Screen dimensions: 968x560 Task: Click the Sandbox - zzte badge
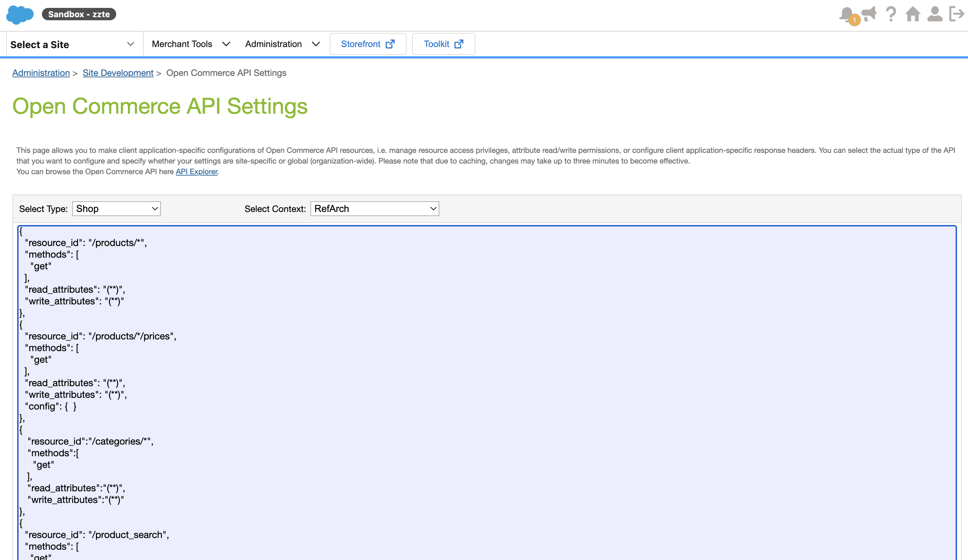click(79, 14)
